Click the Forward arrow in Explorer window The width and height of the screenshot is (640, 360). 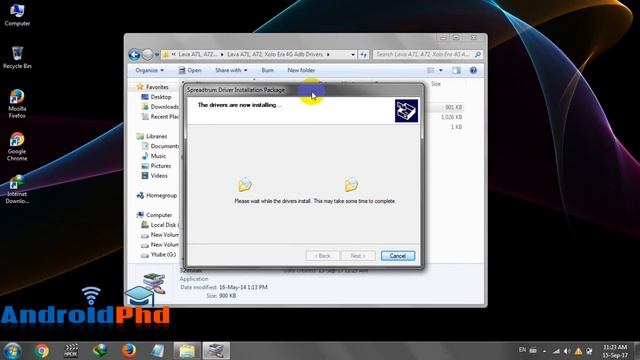click(x=148, y=54)
